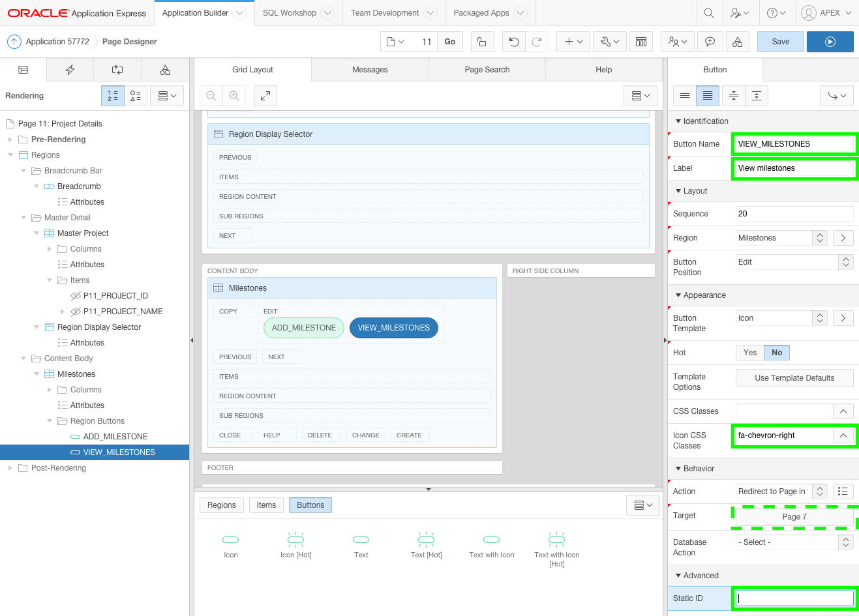This screenshot has width=859, height=616.
Task: Open Page Shared Components tab in left pane
Action: click(x=165, y=69)
